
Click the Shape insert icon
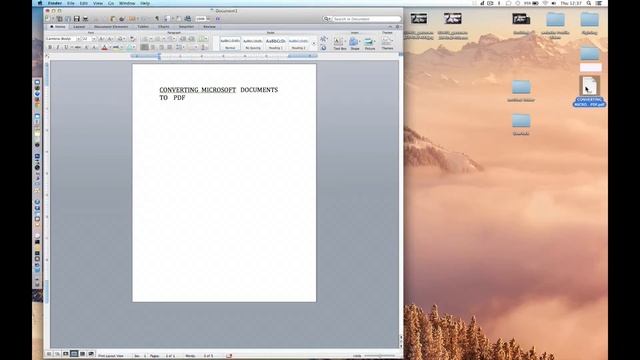pos(354,43)
